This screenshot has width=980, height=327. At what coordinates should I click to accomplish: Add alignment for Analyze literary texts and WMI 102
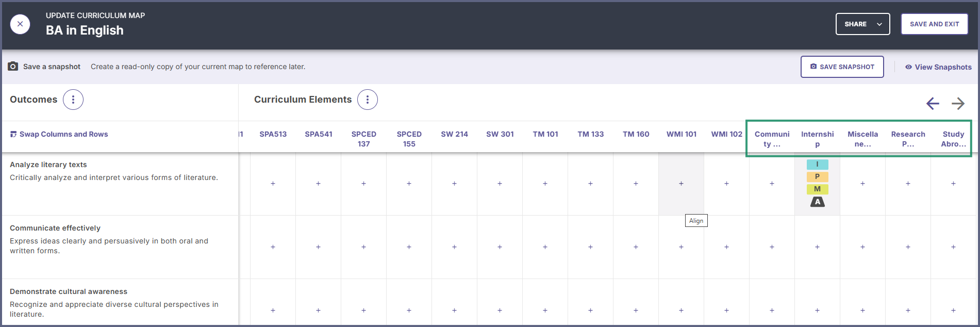pyautogui.click(x=727, y=184)
